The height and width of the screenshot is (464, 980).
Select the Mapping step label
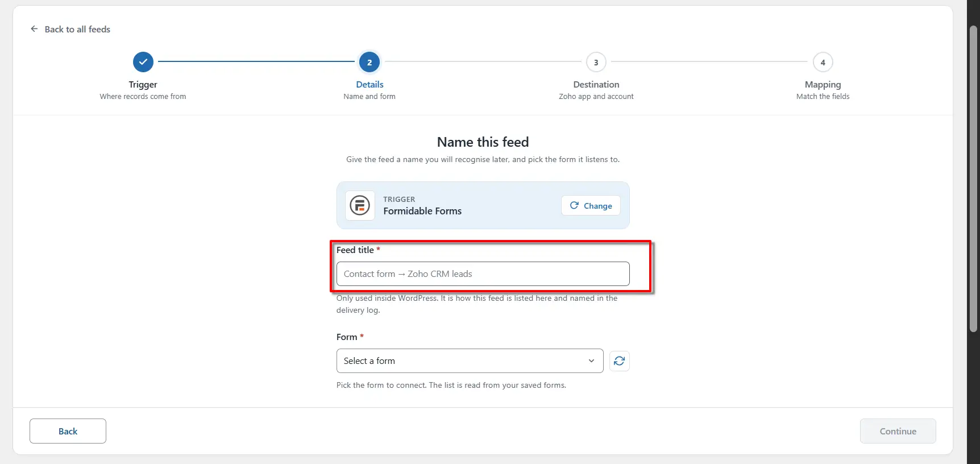pyautogui.click(x=823, y=84)
